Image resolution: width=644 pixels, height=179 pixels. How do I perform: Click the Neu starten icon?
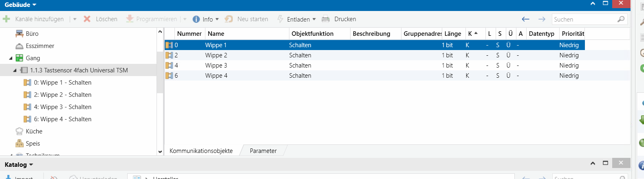pyautogui.click(x=229, y=19)
